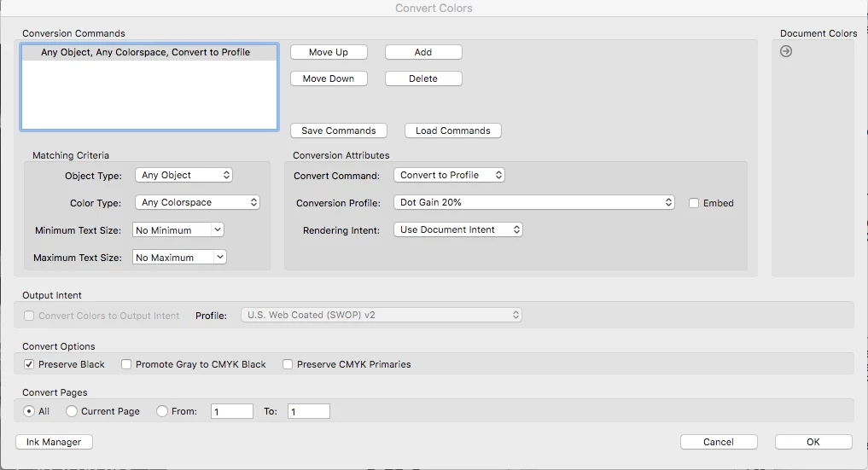Open the Conversion Profile dropdown

tap(534, 202)
